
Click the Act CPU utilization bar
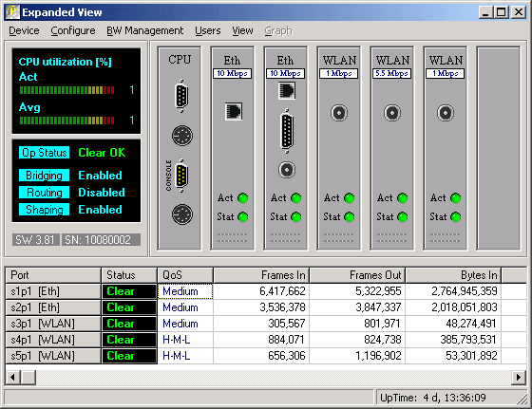tap(66, 90)
